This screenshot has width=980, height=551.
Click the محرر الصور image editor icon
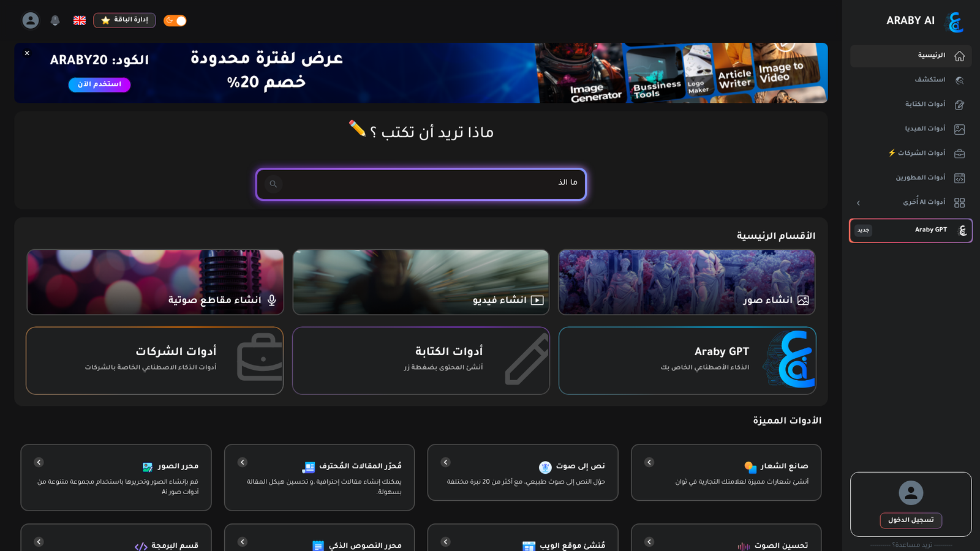[148, 467]
